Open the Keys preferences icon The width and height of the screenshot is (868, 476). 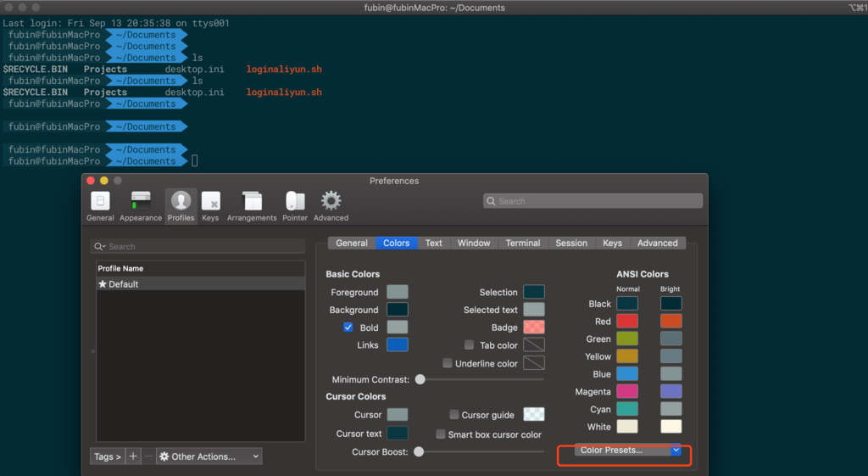(210, 204)
